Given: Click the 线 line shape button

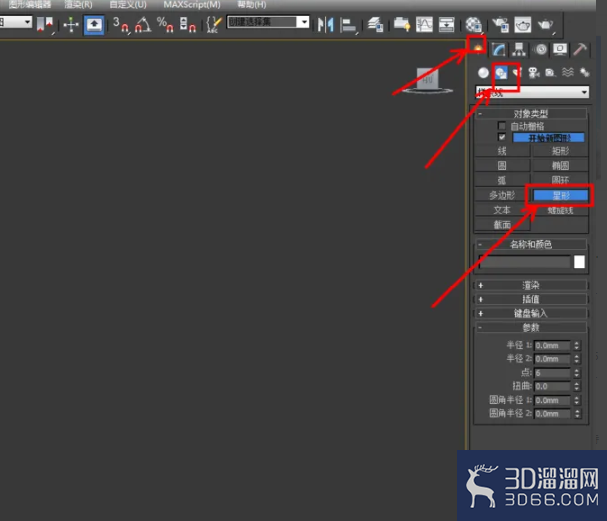Looking at the screenshot, I should pos(502,151).
